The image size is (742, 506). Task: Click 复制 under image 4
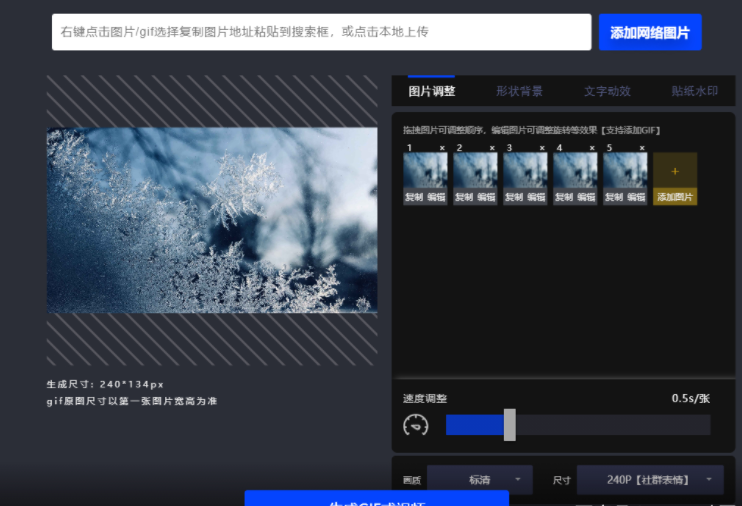[x=564, y=197]
